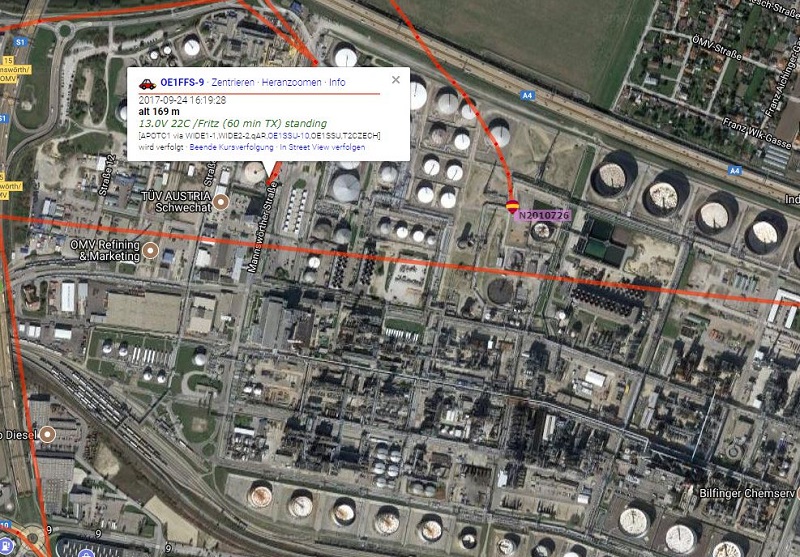Close the OE1FFS-9 info popup

click(396, 80)
